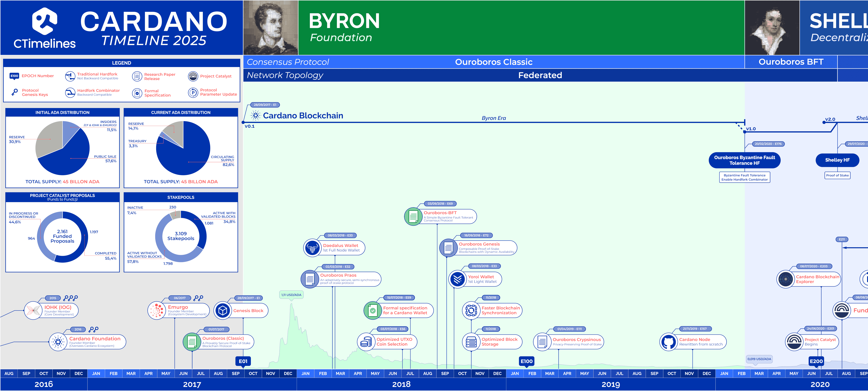868x391 pixels.
Task: Click the 1,11 USD/ADA price label
Action: click(x=291, y=295)
